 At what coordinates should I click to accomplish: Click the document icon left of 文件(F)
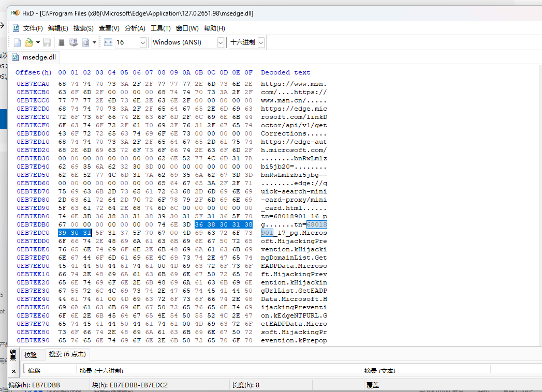(x=16, y=28)
